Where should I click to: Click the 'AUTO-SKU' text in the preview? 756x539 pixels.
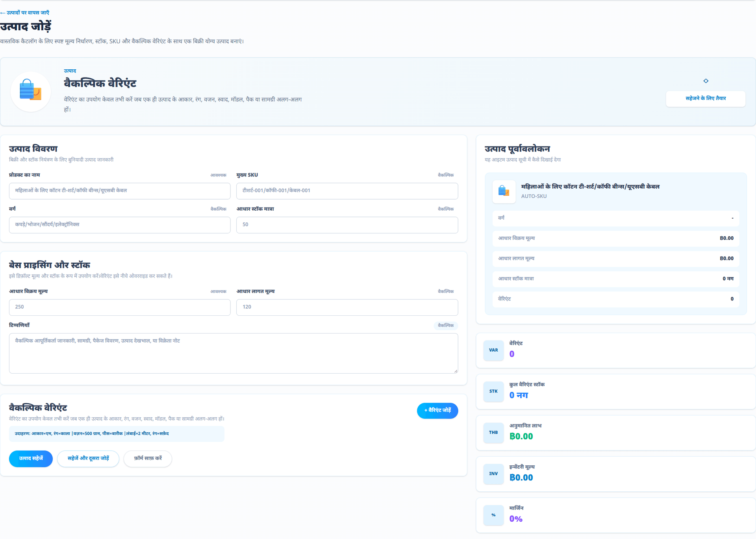[534, 196]
